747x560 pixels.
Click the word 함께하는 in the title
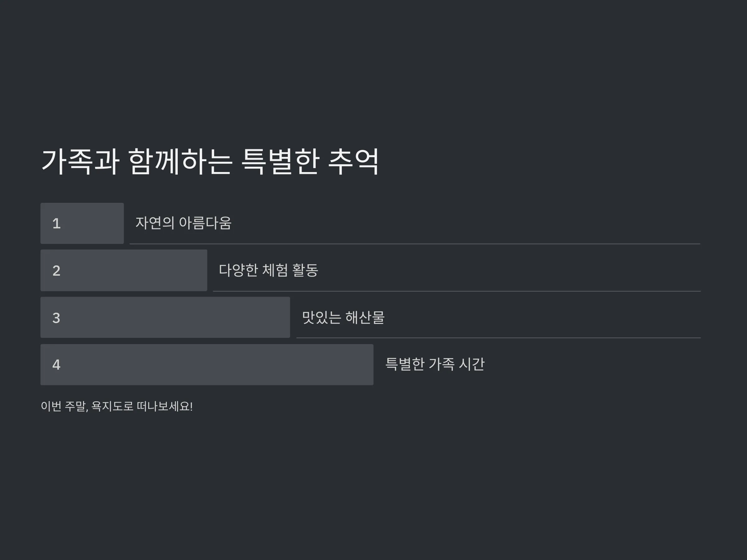180,162
